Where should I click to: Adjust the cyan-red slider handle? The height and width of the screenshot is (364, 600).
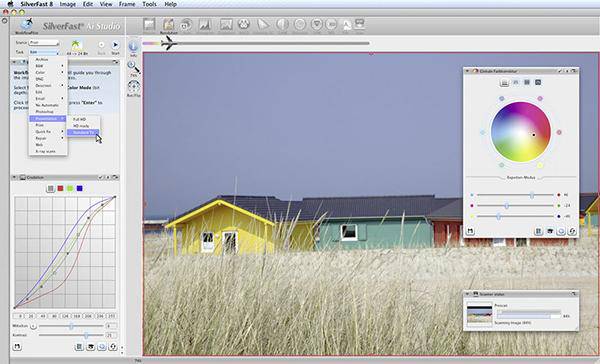532,195
